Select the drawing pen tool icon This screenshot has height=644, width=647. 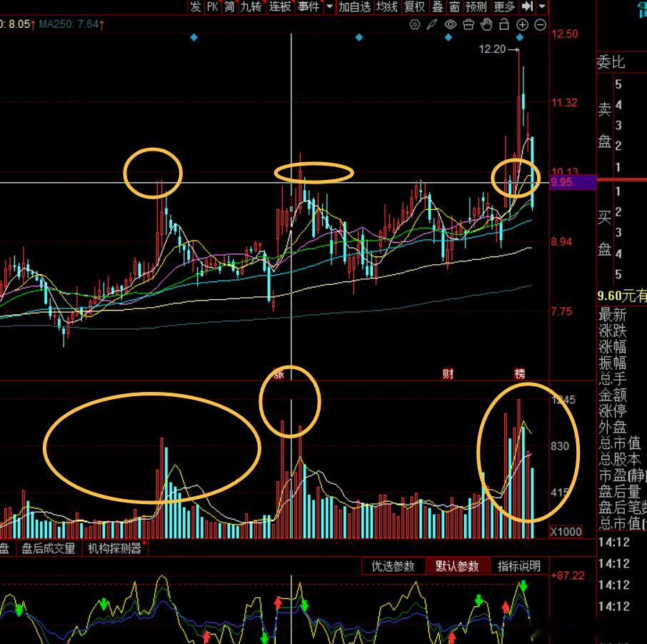(431, 25)
